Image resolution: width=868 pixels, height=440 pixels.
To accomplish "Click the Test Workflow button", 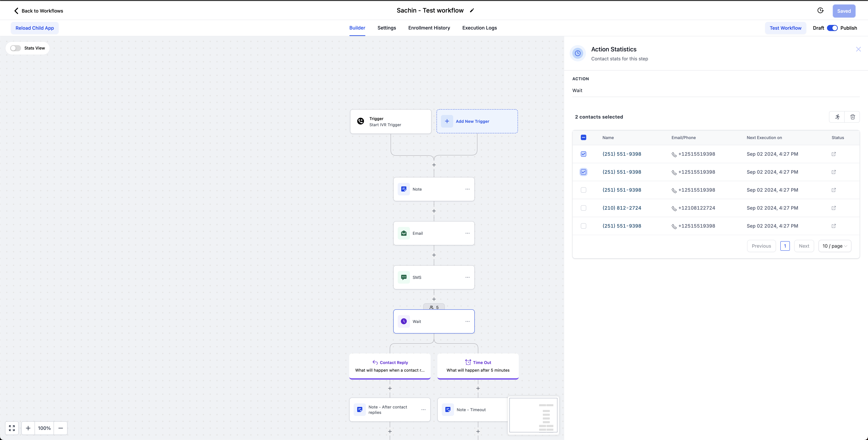I will [785, 28].
